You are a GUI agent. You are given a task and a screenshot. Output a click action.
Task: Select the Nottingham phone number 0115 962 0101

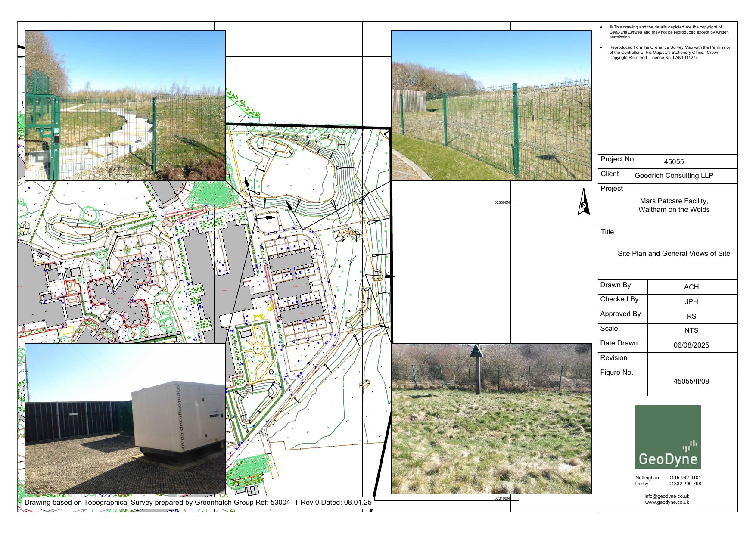[x=684, y=478]
